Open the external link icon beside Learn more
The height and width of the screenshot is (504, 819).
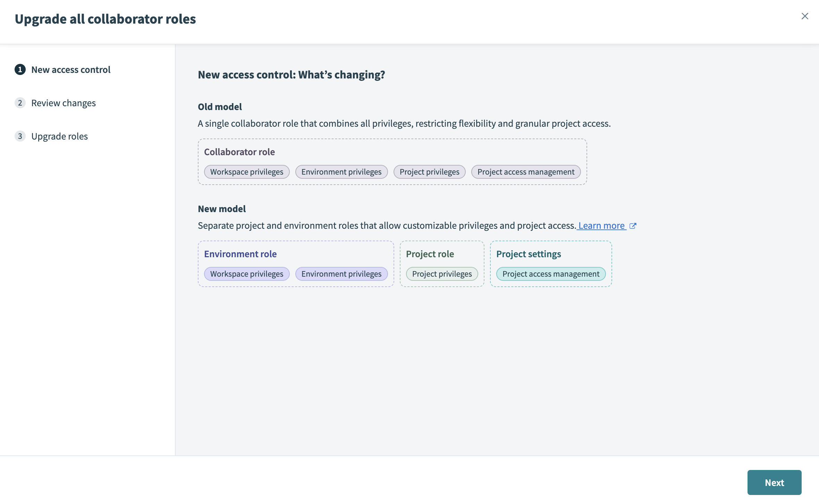tap(633, 226)
